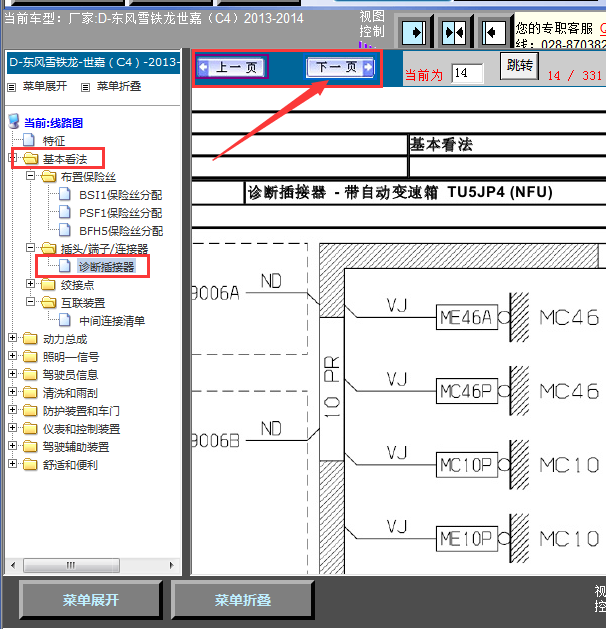Screen dimensions: 606x629
Task: Click page icon next to BFH5保险丝分配
Action: (x=65, y=230)
